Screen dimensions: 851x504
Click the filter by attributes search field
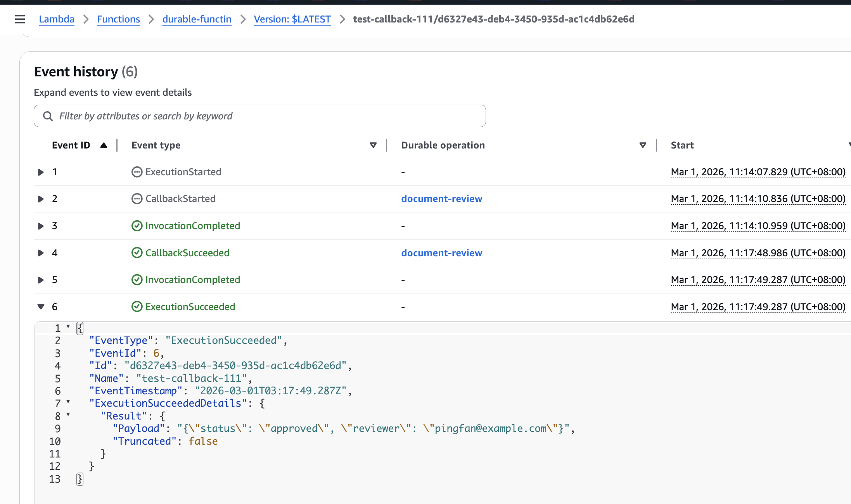(x=268, y=116)
